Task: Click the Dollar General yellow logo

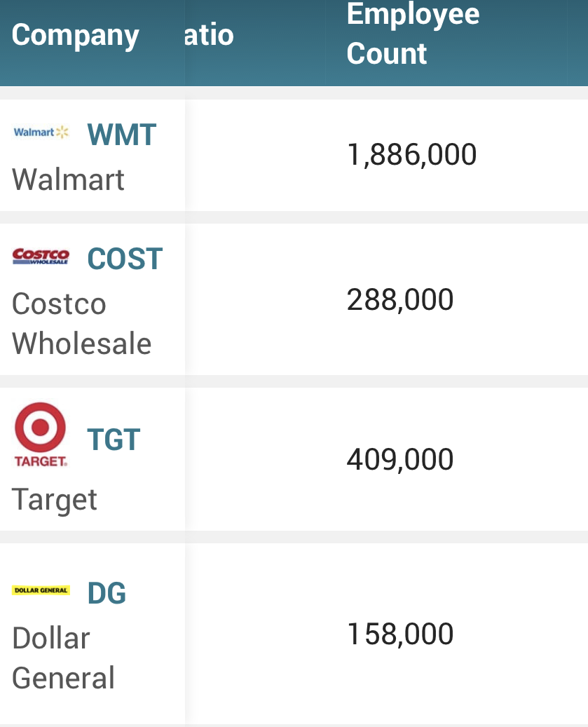Action: [x=41, y=590]
